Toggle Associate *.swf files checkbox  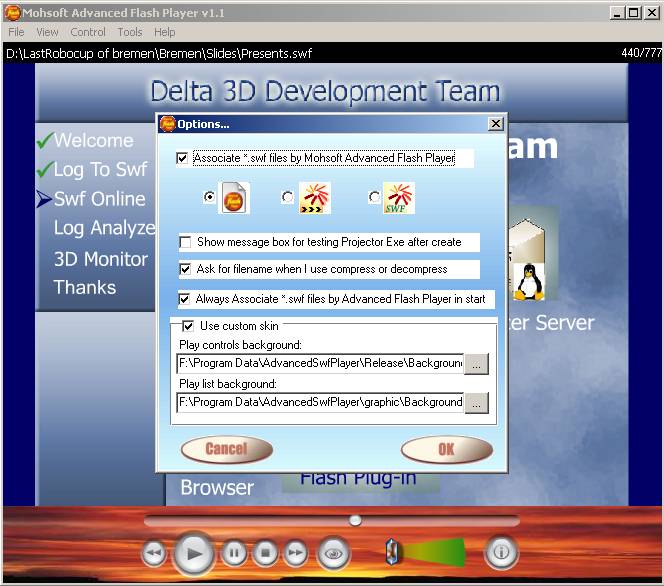point(182,158)
